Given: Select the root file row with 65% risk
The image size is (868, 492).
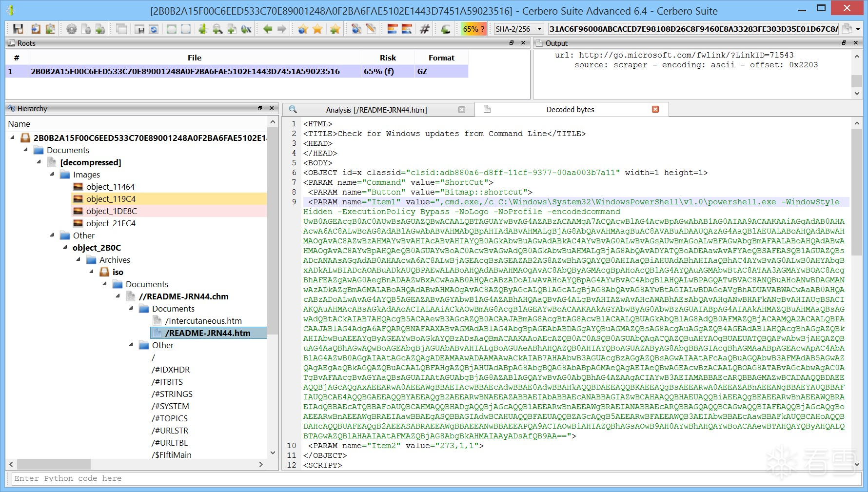Looking at the screenshot, I should (237, 71).
